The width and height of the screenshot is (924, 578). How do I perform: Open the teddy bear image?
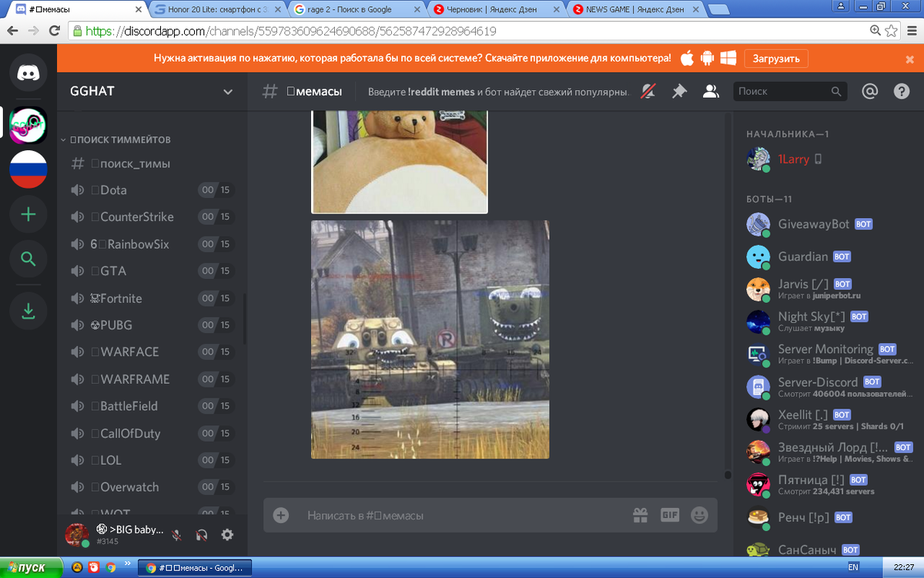400,162
